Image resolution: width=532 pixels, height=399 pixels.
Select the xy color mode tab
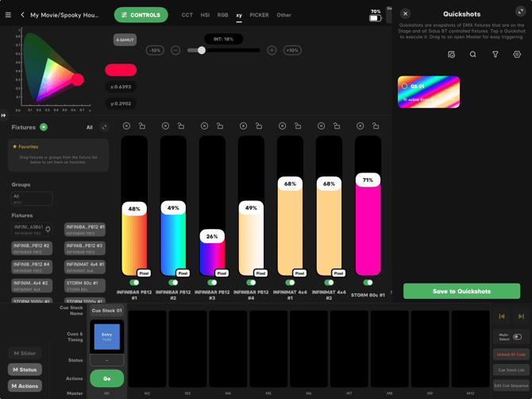pos(239,15)
